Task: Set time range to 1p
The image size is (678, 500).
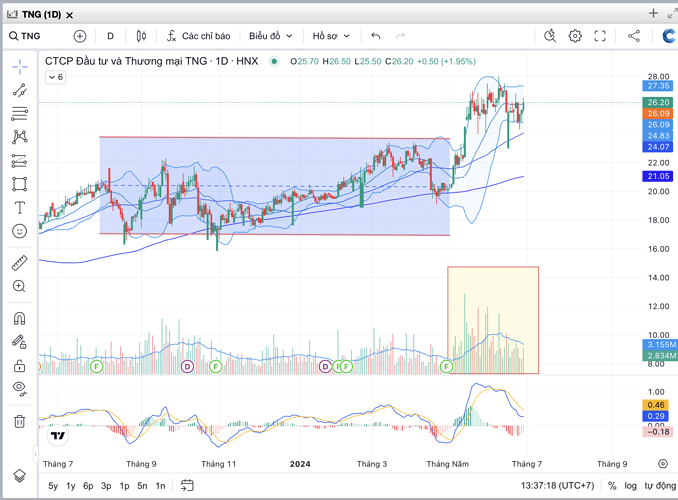Action: coord(125,486)
